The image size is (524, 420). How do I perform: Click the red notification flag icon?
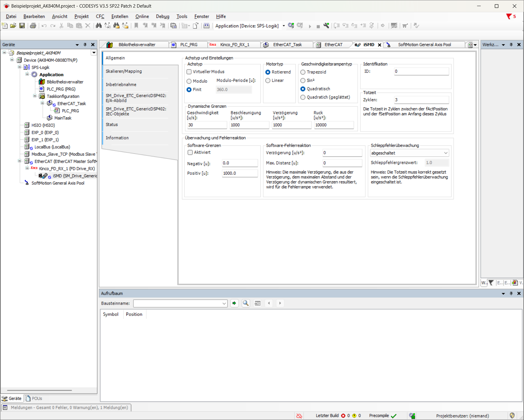tap(509, 16)
